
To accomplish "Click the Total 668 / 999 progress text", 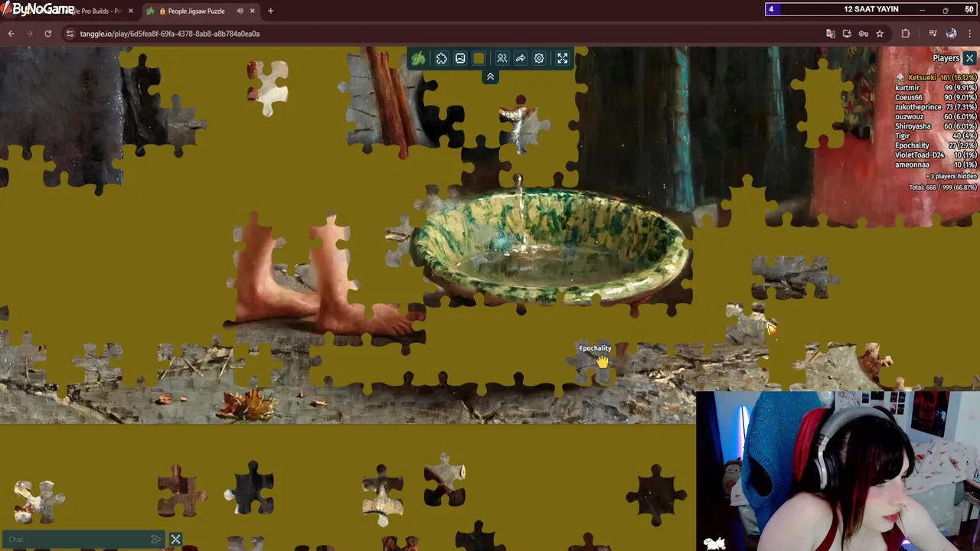I will click(x=942, y=187).
